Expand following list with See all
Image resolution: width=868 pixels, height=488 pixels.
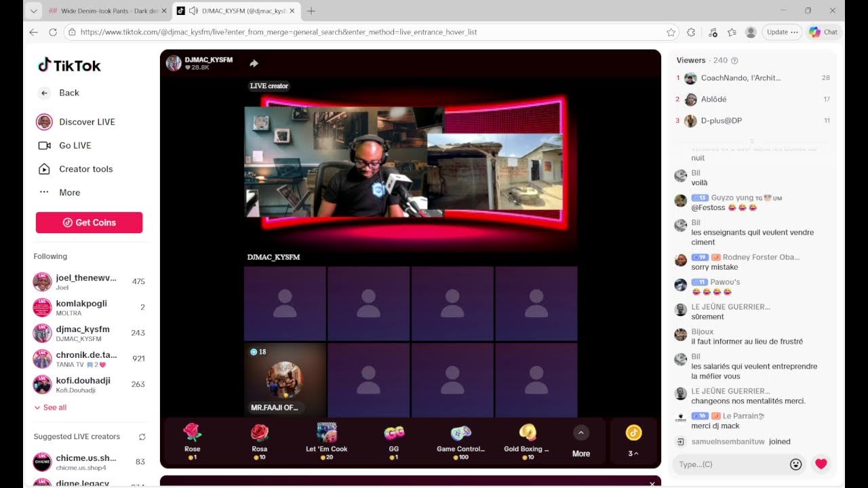coord(51,407)
